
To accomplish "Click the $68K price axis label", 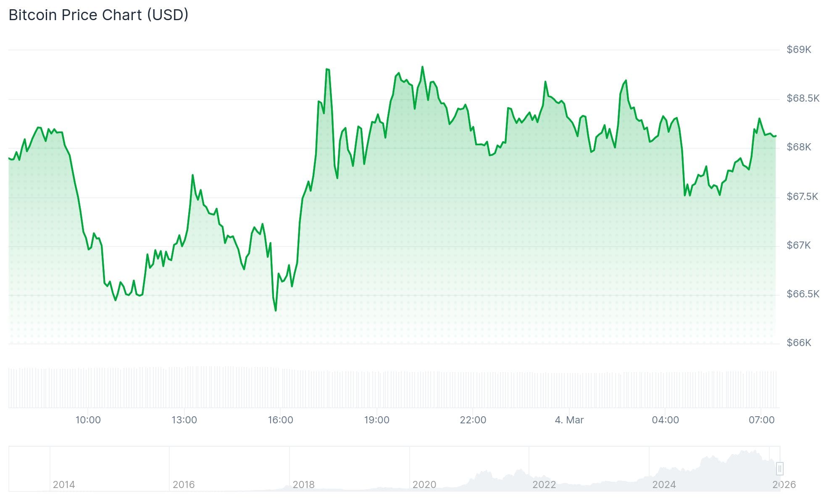I will 799,147.
